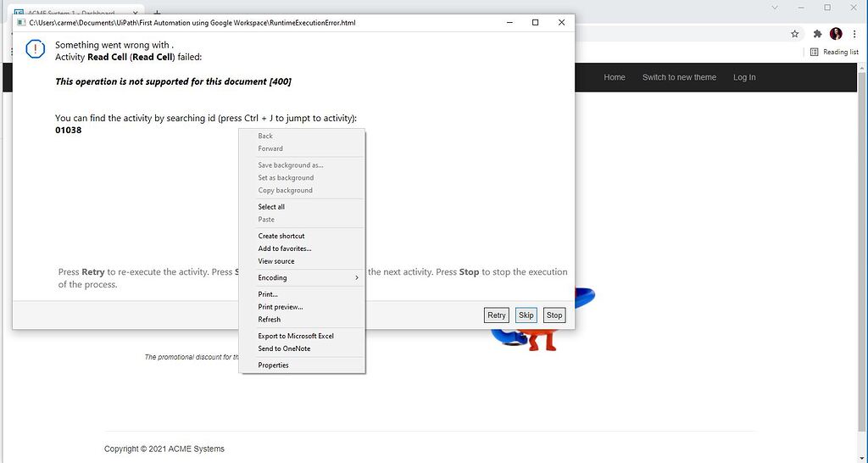Expand the Encoding submenu
The height and width of the screenshot is (463, 868).
[302, 277]
